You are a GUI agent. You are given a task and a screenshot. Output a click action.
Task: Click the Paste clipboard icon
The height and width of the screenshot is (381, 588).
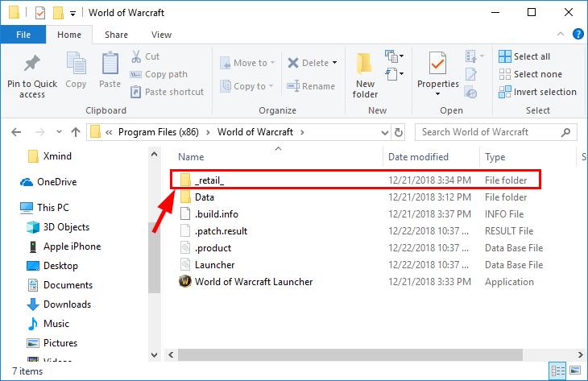[110, 63]
